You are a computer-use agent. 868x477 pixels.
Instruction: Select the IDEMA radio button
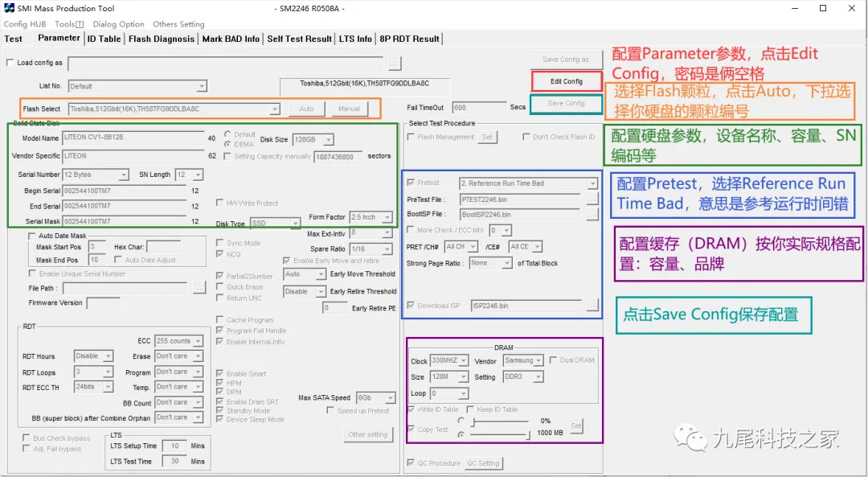click(x=228, y=145)
